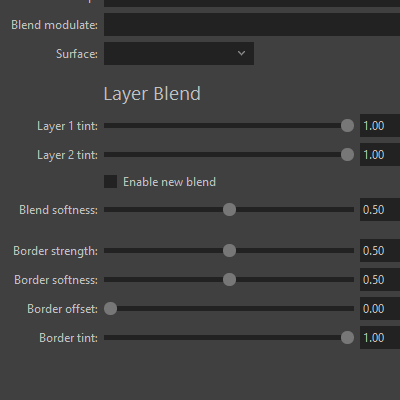
Task: Click the Border softness value field
Action: [380, 280]
